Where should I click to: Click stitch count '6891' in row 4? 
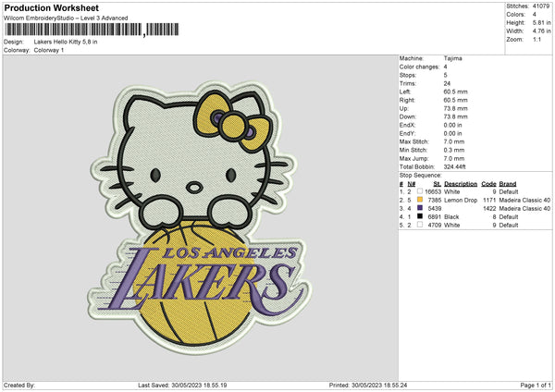pyautogui.click(x=435, y=217)
